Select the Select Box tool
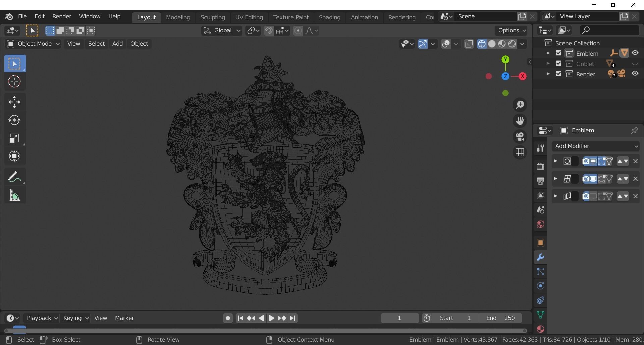Image resolution: width=644 pixels, height=345 pixels. [15, 63]
